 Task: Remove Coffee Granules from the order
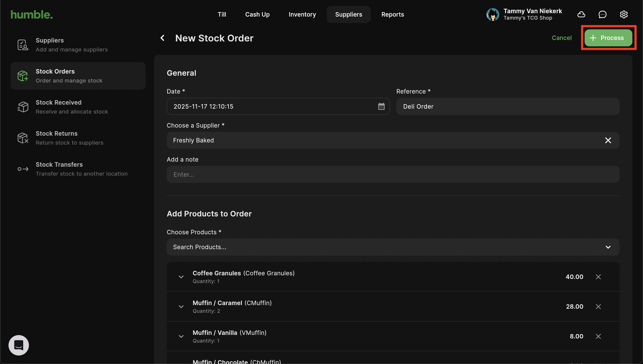(598, 277)
